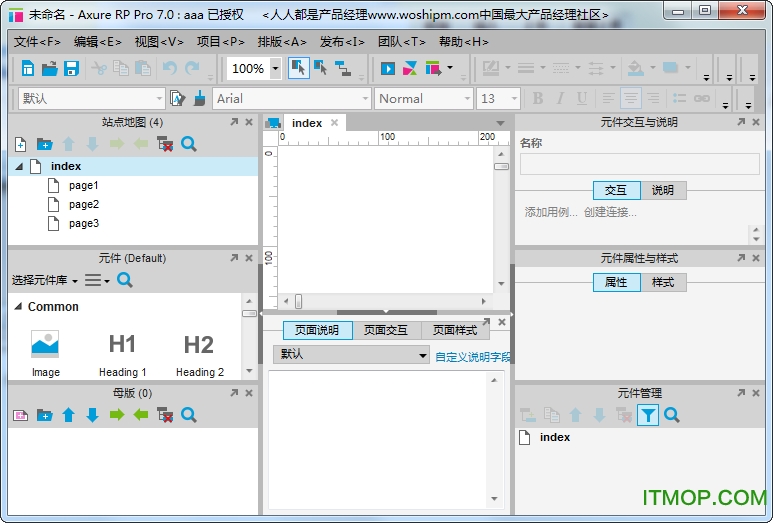The width and height of the screenshot is (773, 523).
Task: Select page3 in sitemap
Action: (x=84, y=223)
